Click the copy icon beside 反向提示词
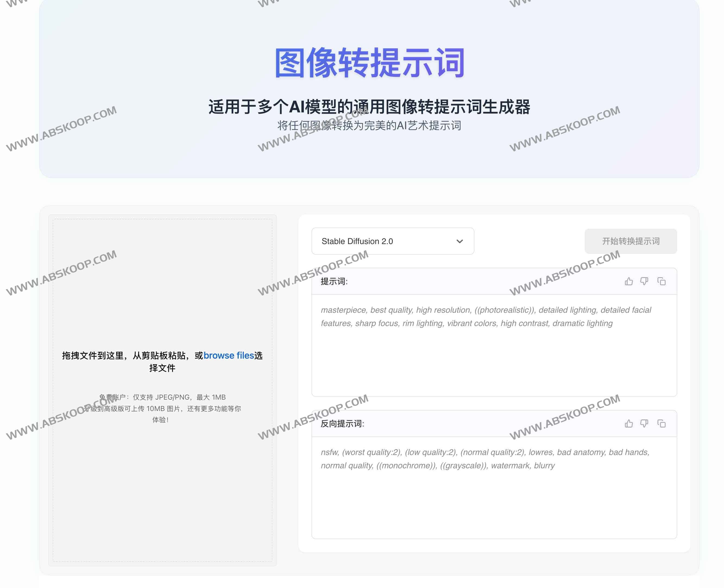This screenshot has height=588, width=724. click(661, 423)
